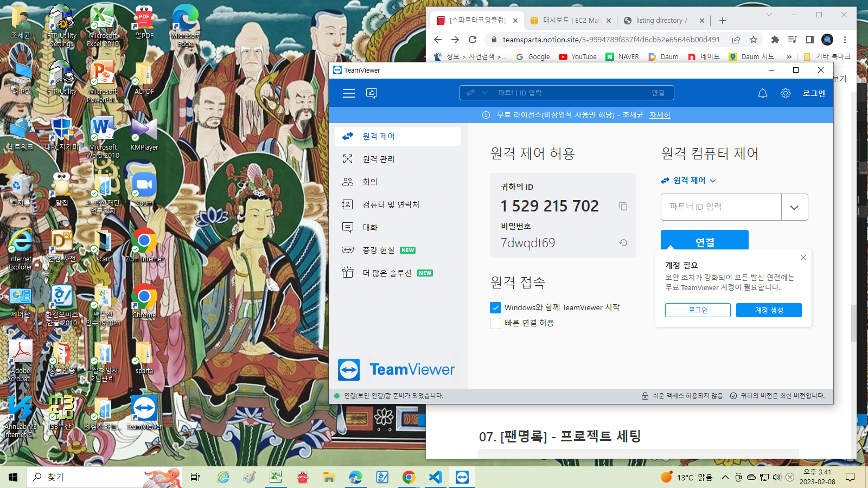The width and height of the screenshot is (868, 488).
Task: Focus the main 파트너 ID 입력 field
Action: 721,207
